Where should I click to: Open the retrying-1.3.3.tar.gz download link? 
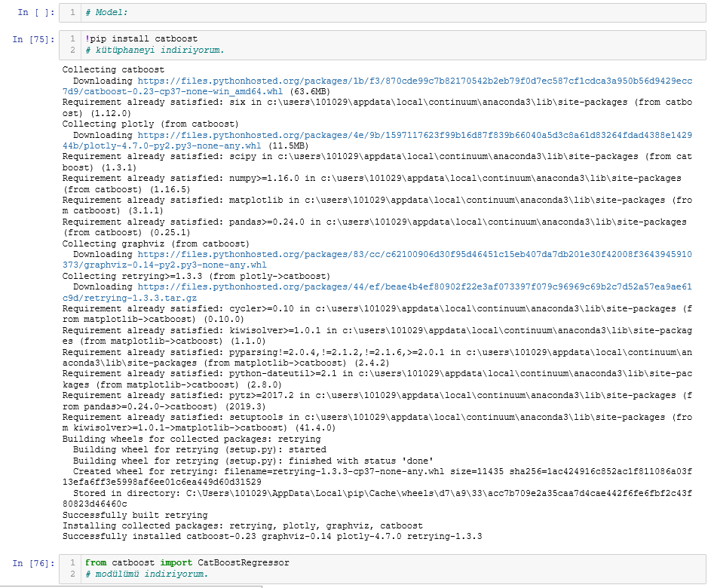point(377,287)
